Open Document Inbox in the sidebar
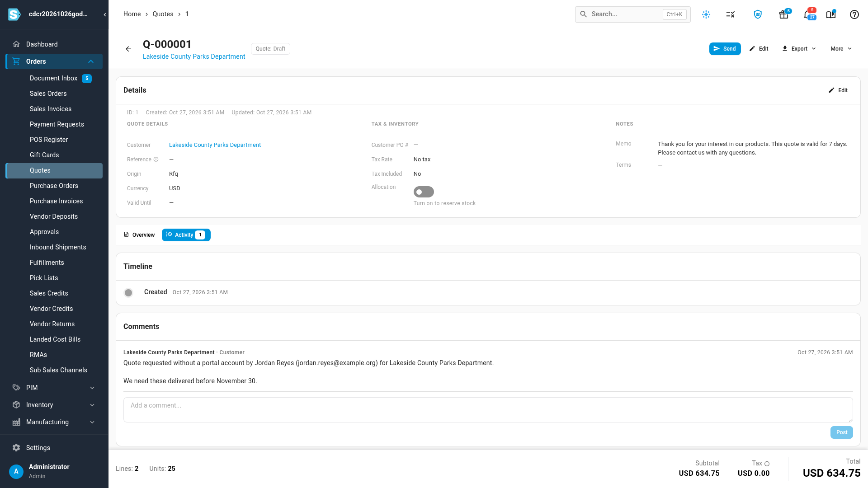The width and height of the screenshot is (868, 488). coord(54,78)
